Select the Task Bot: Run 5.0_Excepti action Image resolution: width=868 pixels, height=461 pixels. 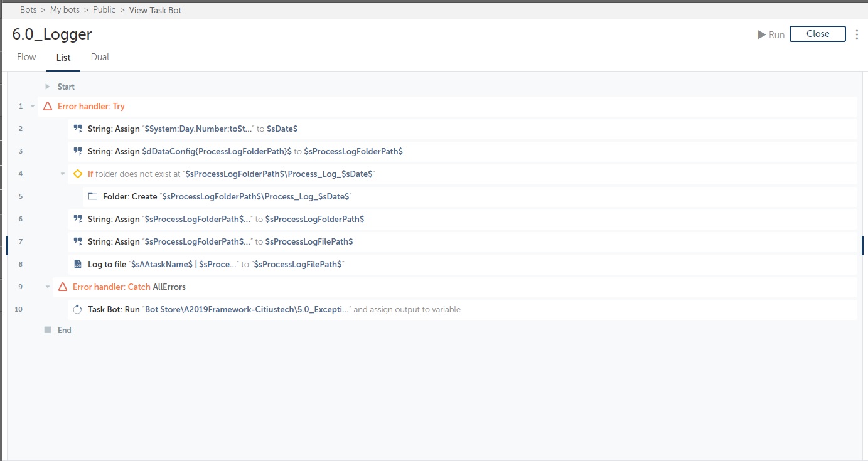[274, 309]
